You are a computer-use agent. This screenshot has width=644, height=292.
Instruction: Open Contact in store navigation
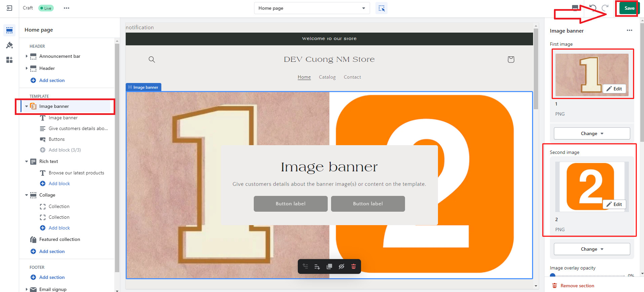pos(352,77)
